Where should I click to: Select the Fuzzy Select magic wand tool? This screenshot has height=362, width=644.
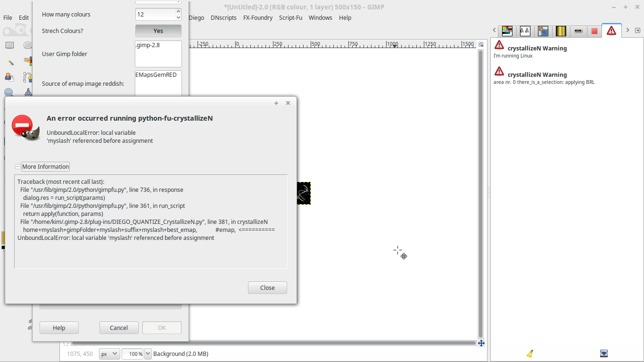(x=9, y=61)
